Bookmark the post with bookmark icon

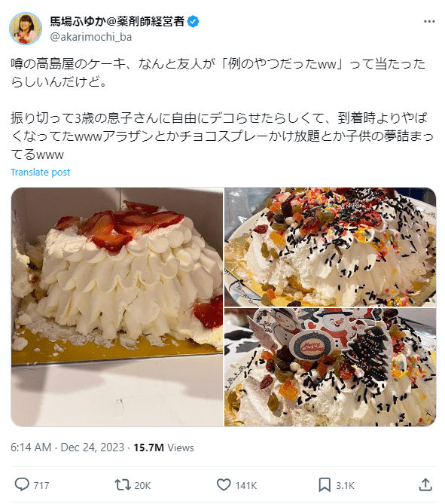click(x=325, y=484)
